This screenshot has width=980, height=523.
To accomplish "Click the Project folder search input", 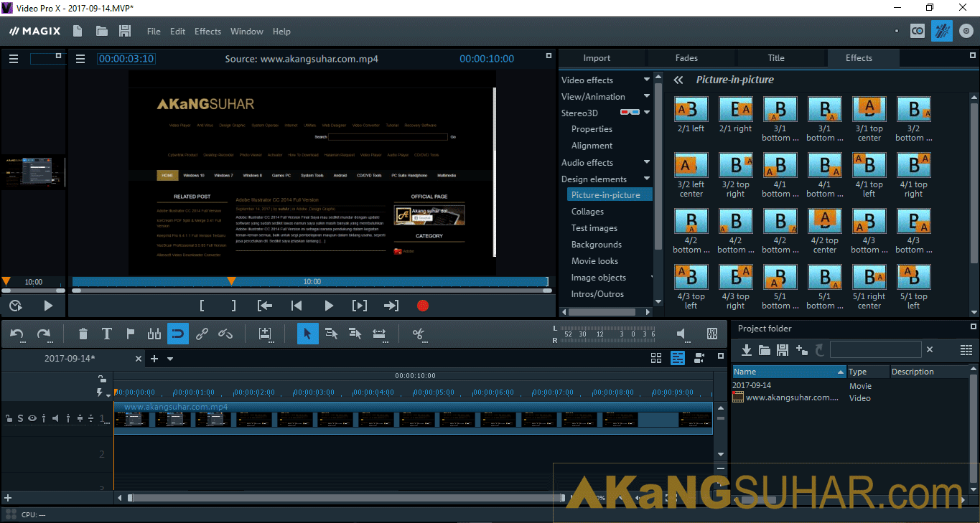I will [x=875, y=349].
